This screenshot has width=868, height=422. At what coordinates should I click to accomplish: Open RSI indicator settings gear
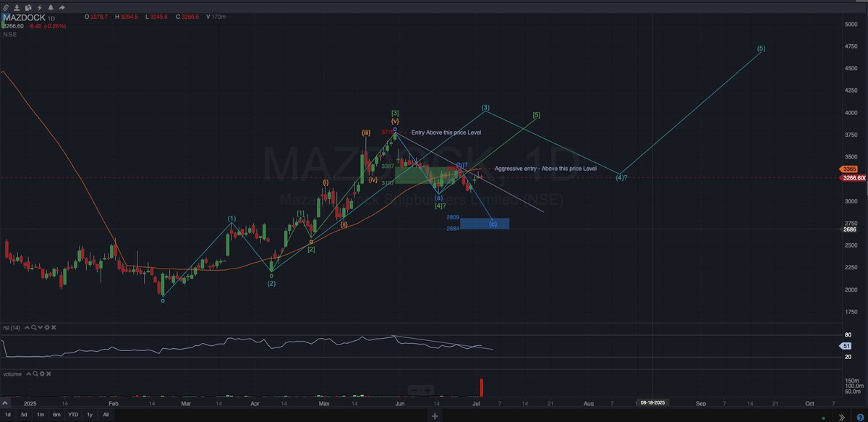47,328
